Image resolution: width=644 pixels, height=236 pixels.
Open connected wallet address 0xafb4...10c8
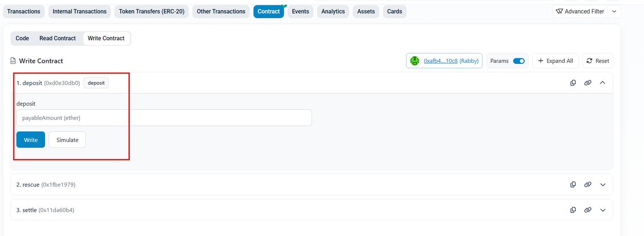click(x=440, y=61)
